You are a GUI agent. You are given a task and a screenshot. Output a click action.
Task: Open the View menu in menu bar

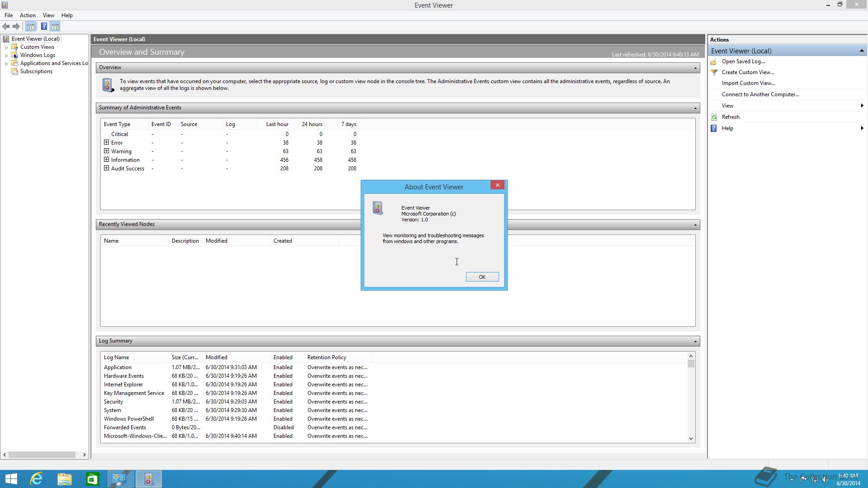48,15
